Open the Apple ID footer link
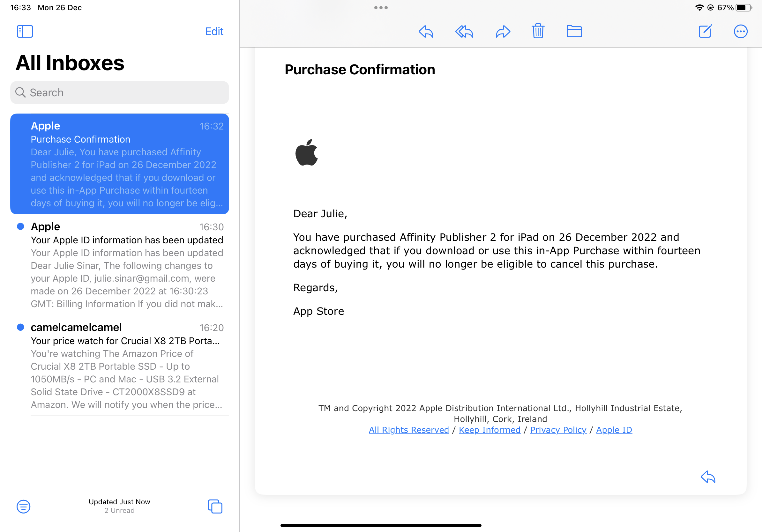 coord(614,430)
